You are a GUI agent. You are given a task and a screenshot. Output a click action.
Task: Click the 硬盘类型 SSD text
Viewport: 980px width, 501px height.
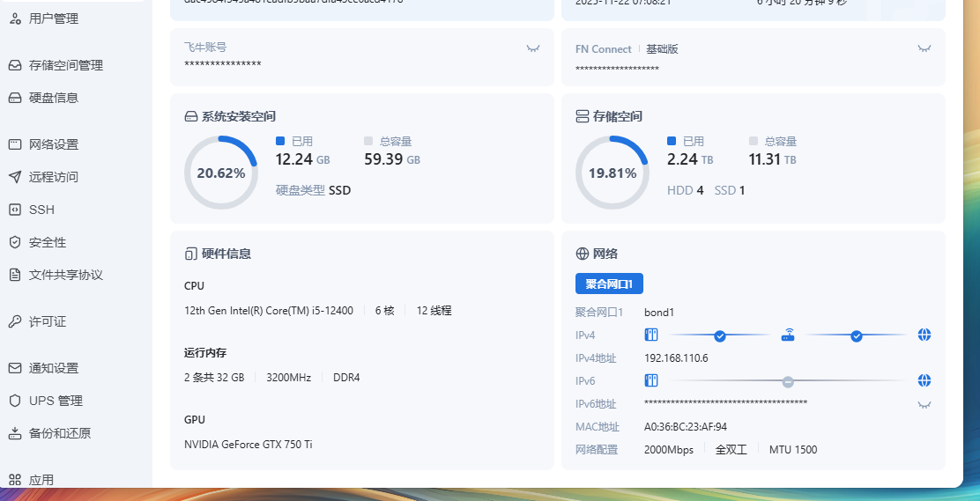click(x=313, y=190)
